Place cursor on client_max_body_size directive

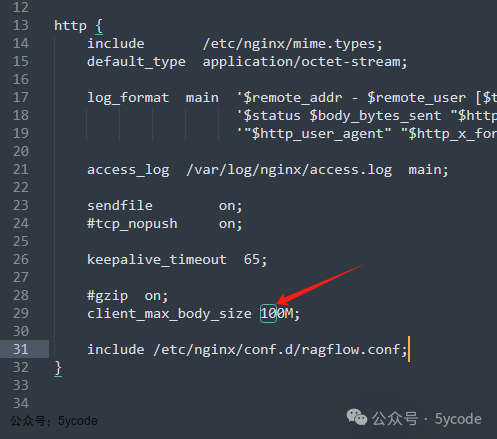tap(169, 314)
